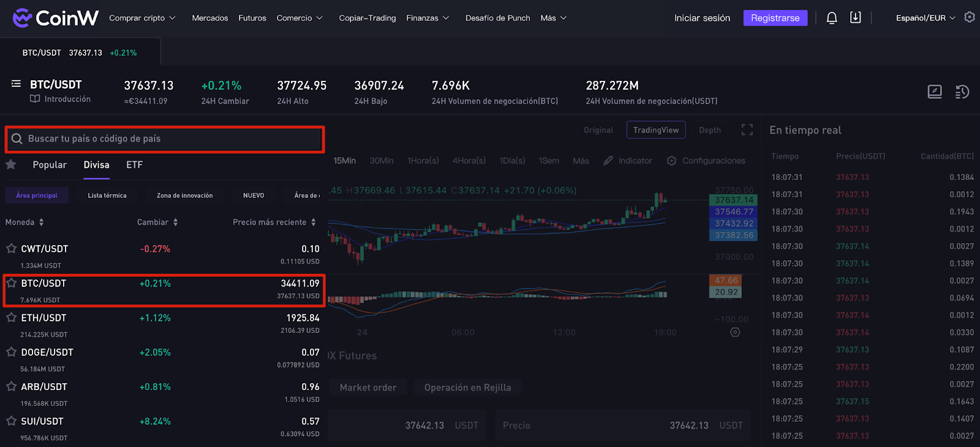Expand the Finanzas dropdown
980x447 pixels.
pos(428,18)
